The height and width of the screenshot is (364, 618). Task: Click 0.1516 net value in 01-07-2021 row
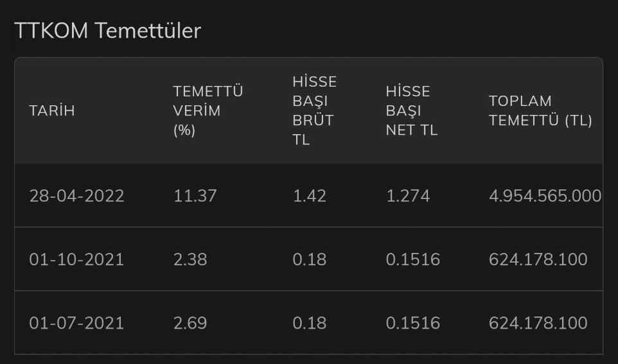click(x=413, y=323)
